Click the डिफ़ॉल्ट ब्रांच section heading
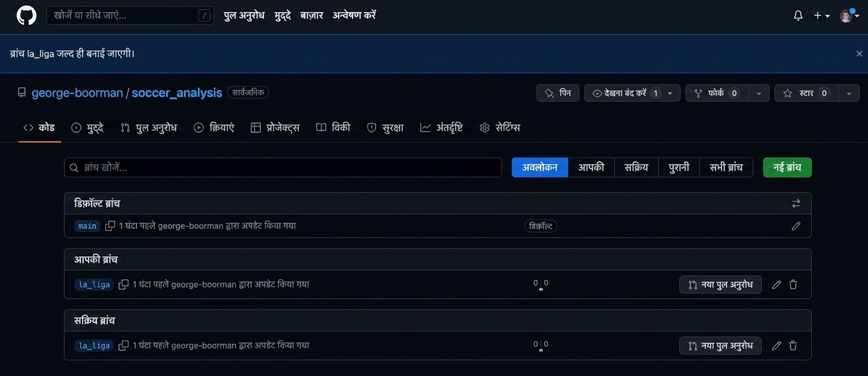Image resolution: width=868 pixels, height=376 pixels. [x=97, y=204]
